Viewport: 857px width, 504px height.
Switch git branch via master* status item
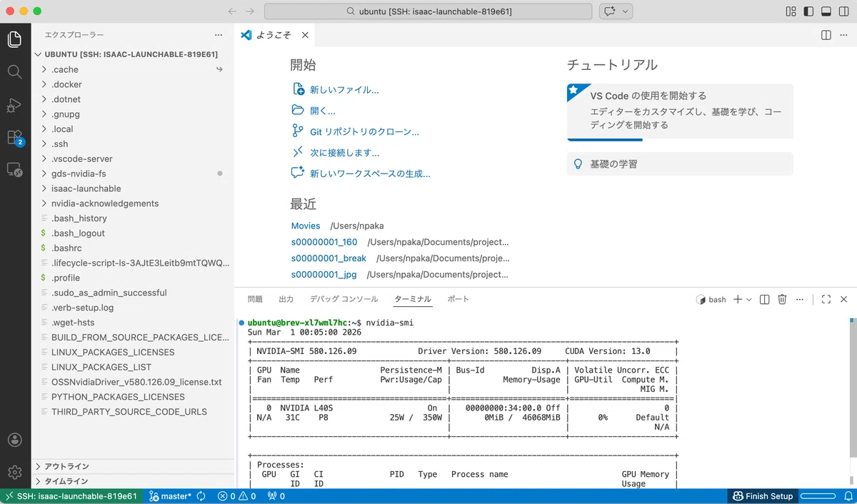170,496
